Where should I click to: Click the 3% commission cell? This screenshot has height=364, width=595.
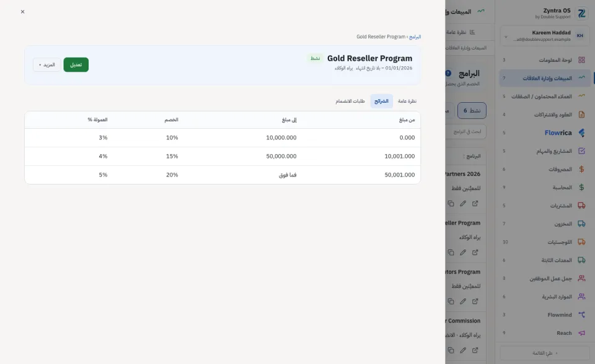point(103,137)
